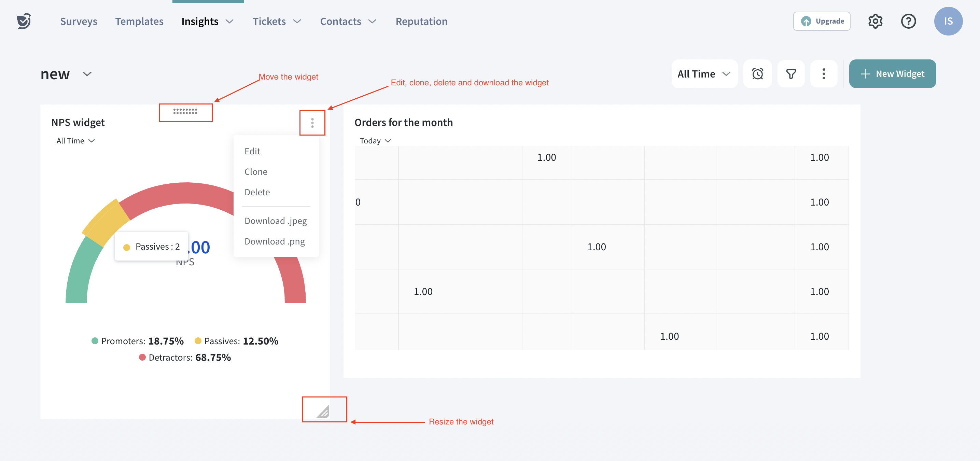Select Clone from the widget menu
Image resolution: width=980 pixels, height=461 pixels.
[x=256, y=171]
